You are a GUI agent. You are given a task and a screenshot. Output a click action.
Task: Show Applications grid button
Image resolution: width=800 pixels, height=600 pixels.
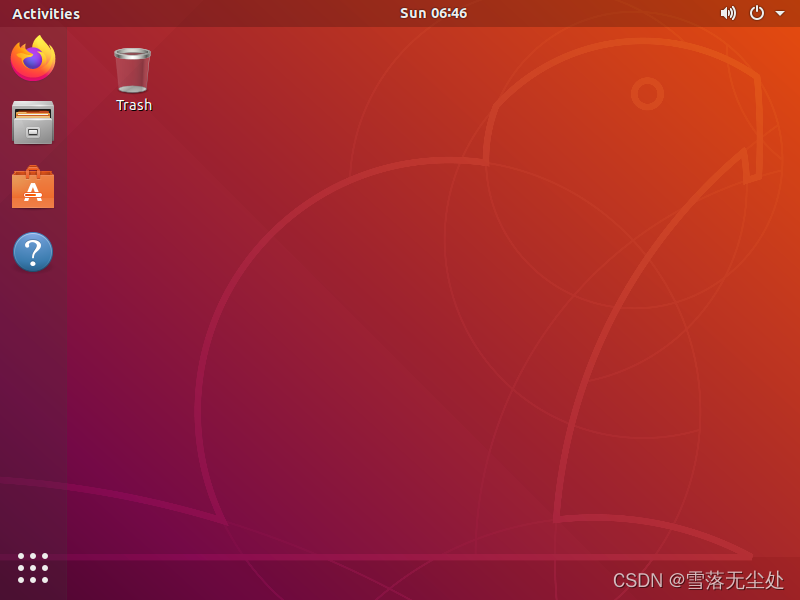click(x=33, y=568)
